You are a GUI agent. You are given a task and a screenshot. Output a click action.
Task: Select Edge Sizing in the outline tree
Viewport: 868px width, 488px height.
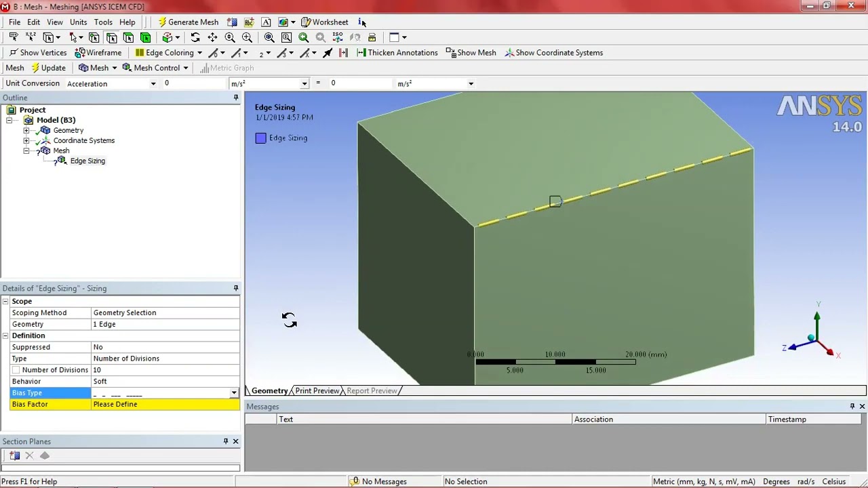click(87, 161)
